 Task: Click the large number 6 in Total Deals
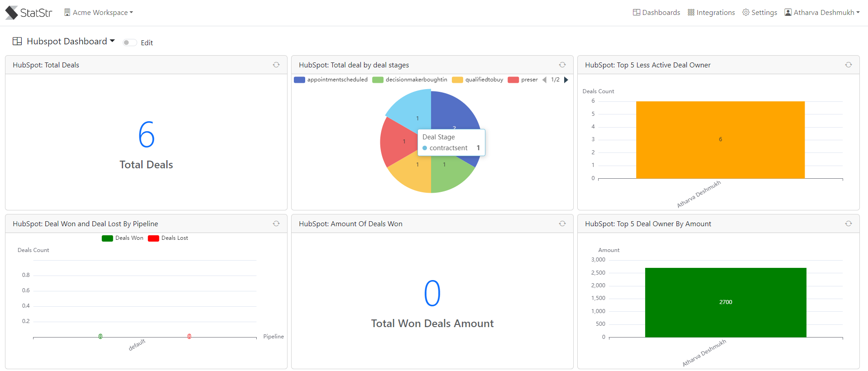pyautogui.click(x=146, y=135)
